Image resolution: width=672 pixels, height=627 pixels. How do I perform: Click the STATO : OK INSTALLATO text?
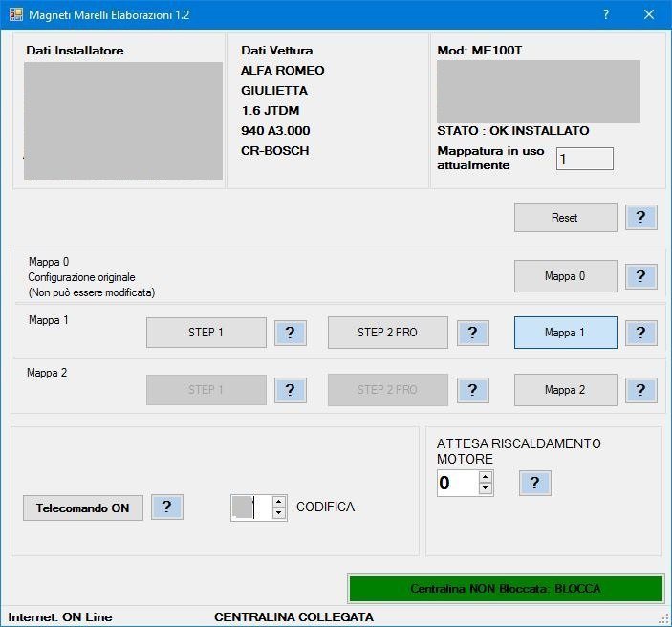tap(513, 130)
